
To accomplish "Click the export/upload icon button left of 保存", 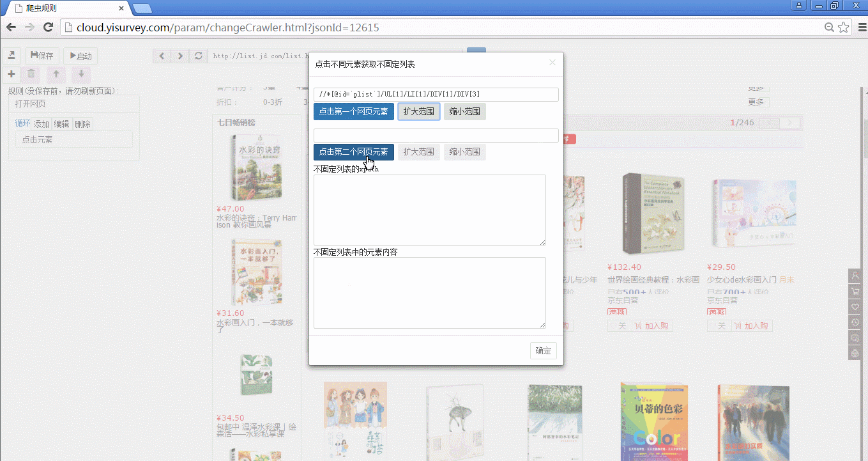I will click(11, 56).
